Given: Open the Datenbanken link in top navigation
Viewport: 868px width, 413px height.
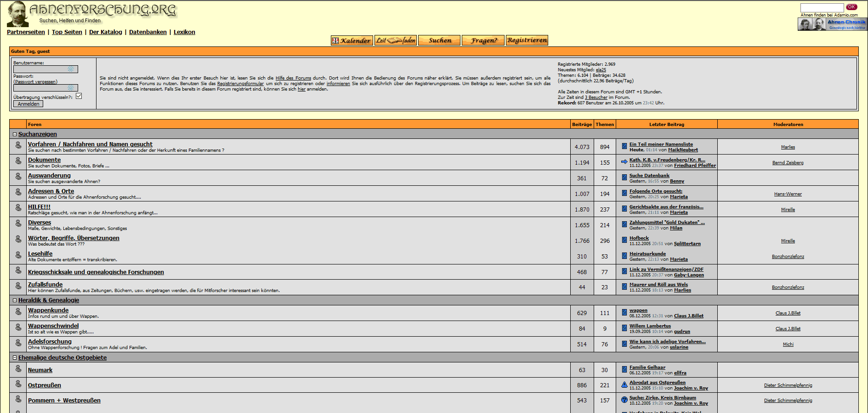Looking at the screenshot, I should 148,32.
